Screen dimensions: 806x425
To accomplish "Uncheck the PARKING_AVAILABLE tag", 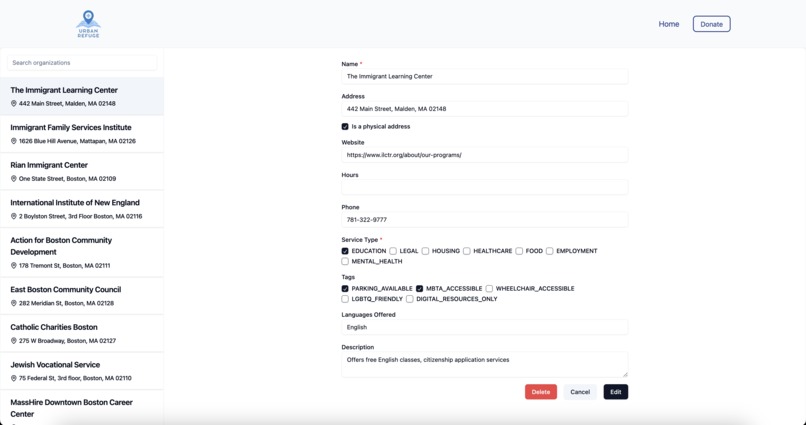I will point(345,289).
